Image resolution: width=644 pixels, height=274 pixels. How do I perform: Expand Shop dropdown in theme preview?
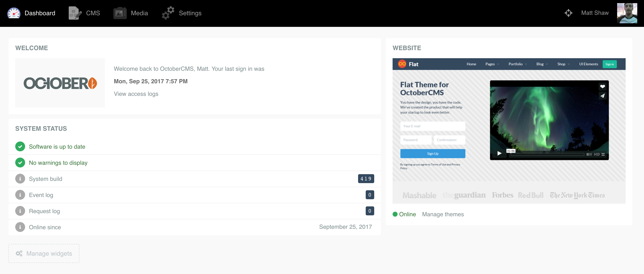coord(563,64)
